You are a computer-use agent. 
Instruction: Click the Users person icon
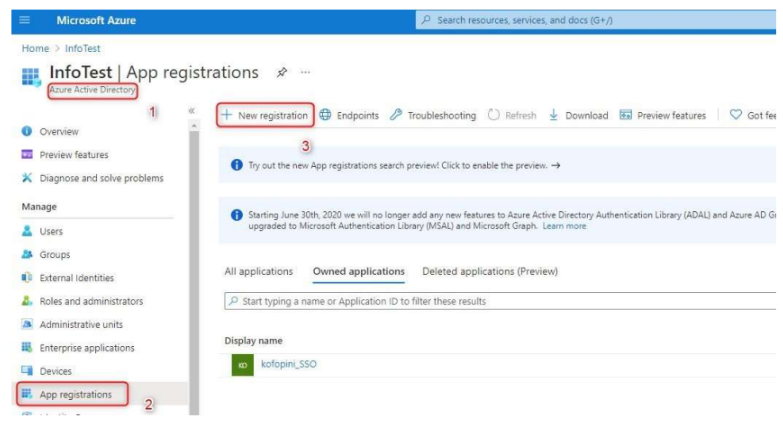tap(27, 231)
